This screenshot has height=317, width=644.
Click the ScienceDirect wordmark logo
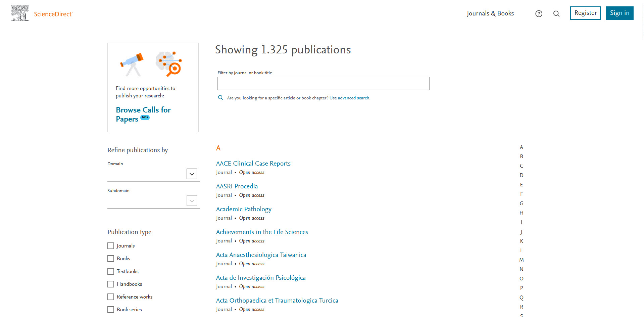click(53, 14)
